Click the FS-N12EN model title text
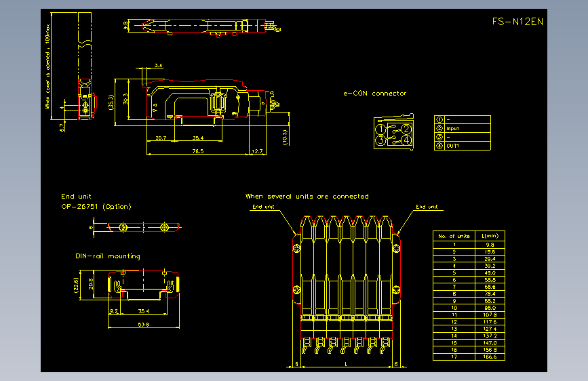This screenshot has width=588, height=381. coord(517,22)
